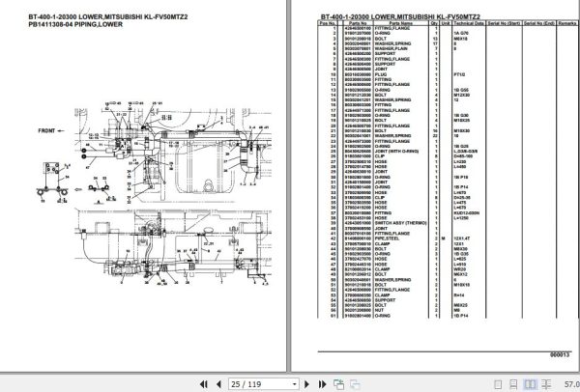Go to the first page

pos(203,384)
